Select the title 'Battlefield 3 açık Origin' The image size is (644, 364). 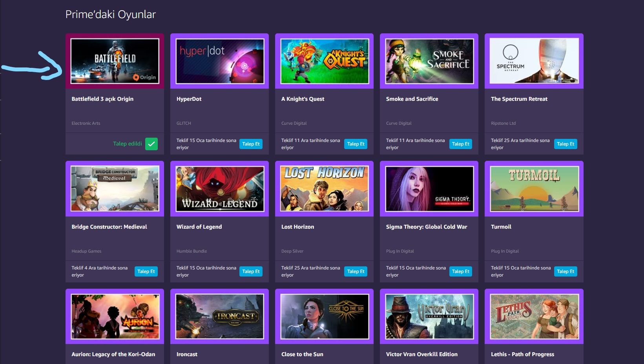tap(102, 99)
